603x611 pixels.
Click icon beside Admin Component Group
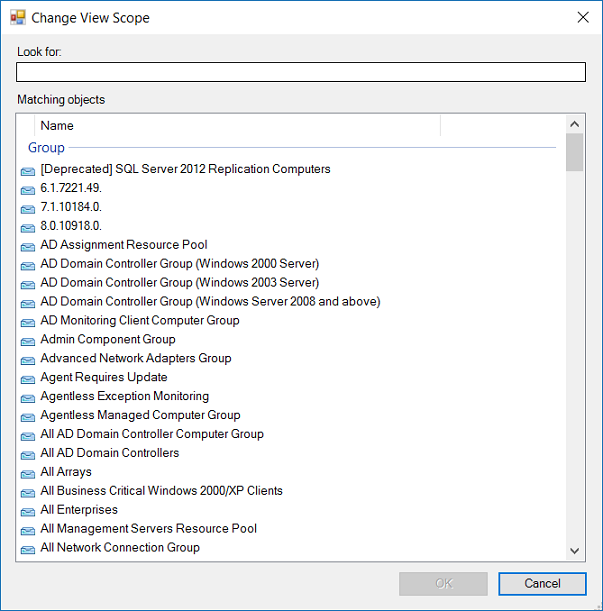coord(28,342)
